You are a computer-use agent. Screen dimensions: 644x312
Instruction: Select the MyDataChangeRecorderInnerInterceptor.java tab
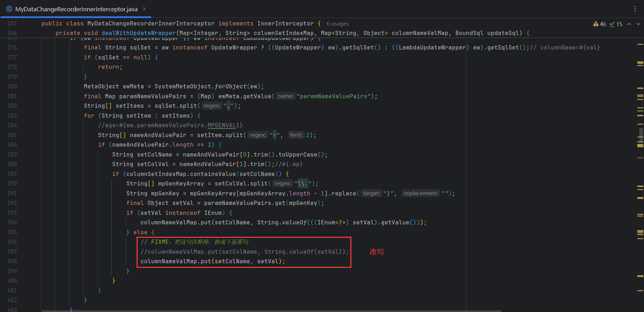(76, 9)
